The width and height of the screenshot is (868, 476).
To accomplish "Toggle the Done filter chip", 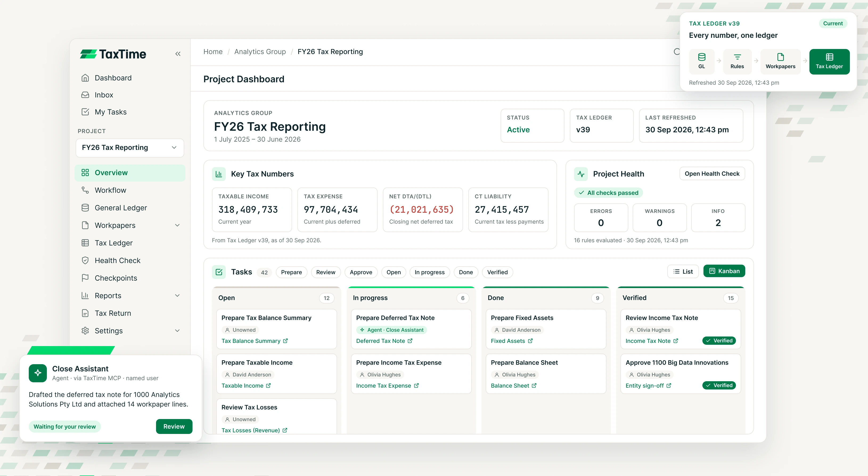I will coord(466,272).
